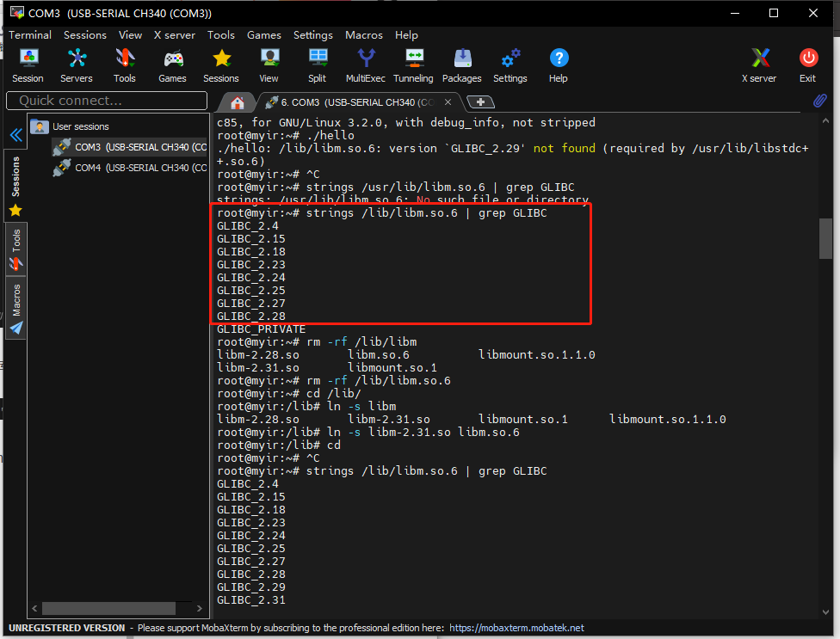Click the GLIBC_PRIVATE output line
Viewport: 840px width, 639px height.
pos(261,329)
